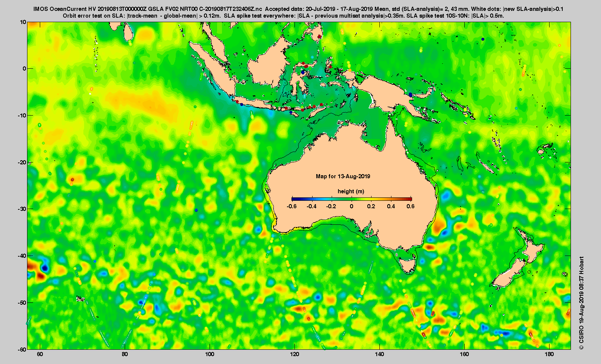Click the 0 colorbar tick label
Image resolution: width=601 pixels, height=364 pixels.
[x=352, y=206]
